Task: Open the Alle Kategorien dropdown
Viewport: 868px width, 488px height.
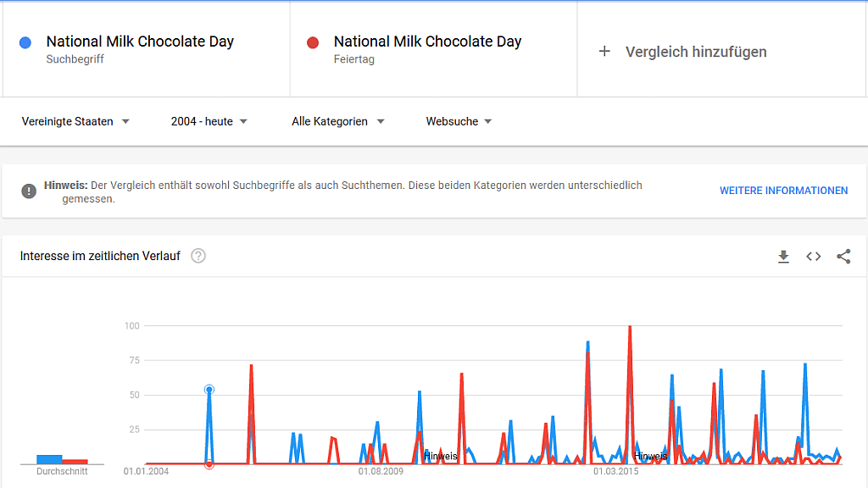Action: click(x=337, y=121)
